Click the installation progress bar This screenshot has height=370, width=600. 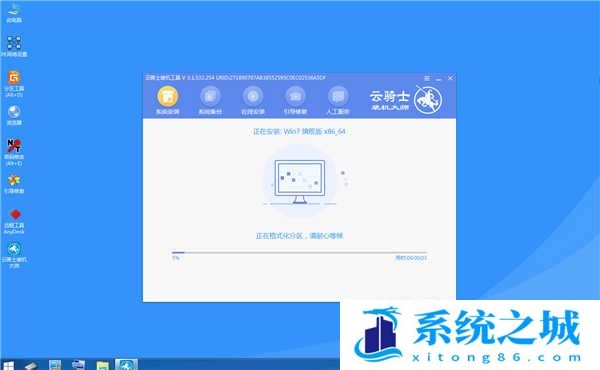coord(299,253)
